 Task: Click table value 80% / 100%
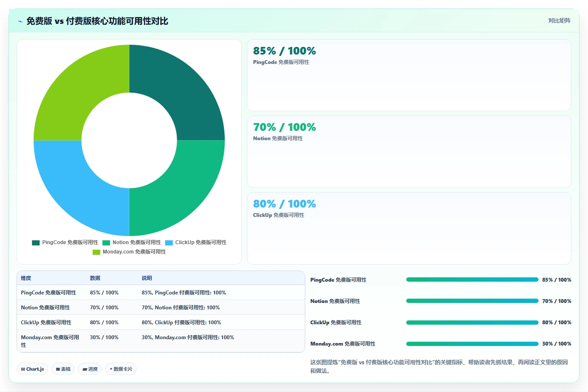104,323
